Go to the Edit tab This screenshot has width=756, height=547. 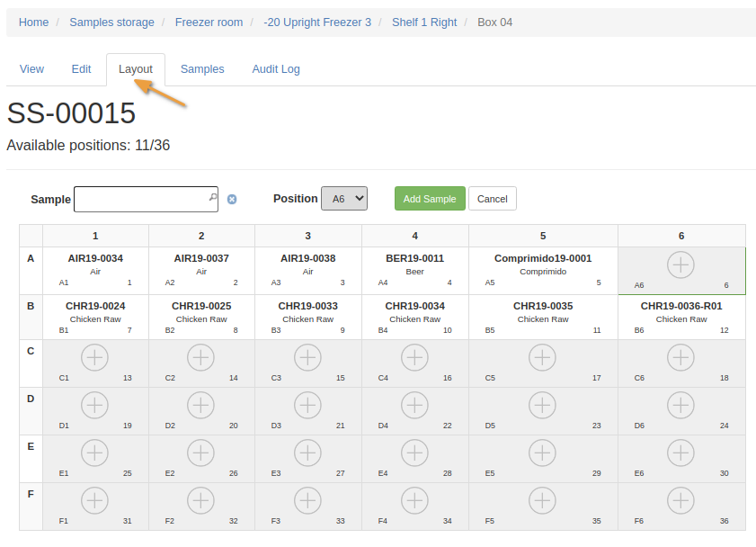click(81, 69)
